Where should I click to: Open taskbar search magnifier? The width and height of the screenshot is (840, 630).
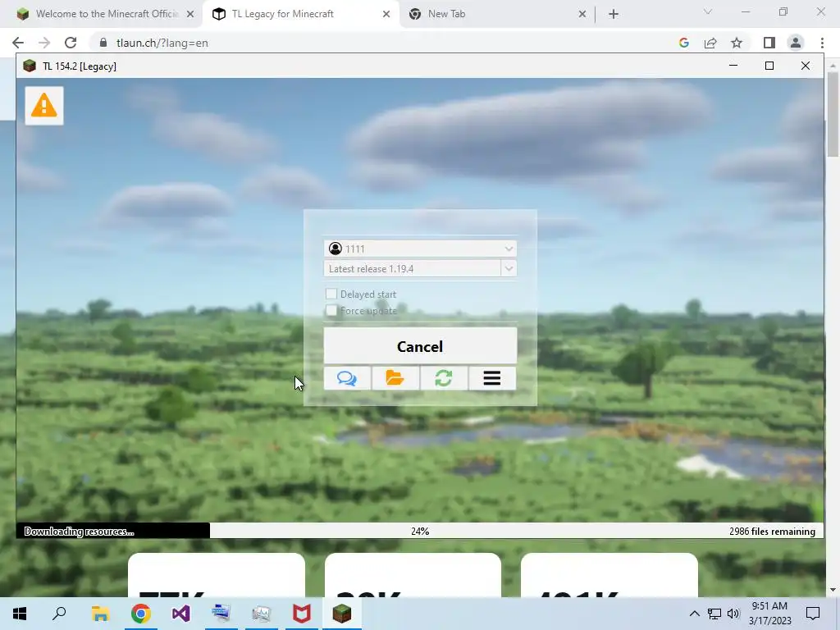point(59,614)
